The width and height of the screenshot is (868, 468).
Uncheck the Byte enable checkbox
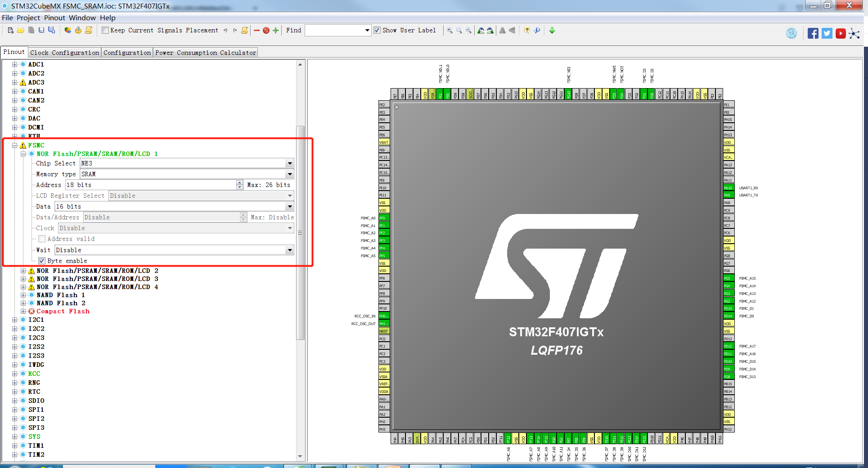coord(42,261)
